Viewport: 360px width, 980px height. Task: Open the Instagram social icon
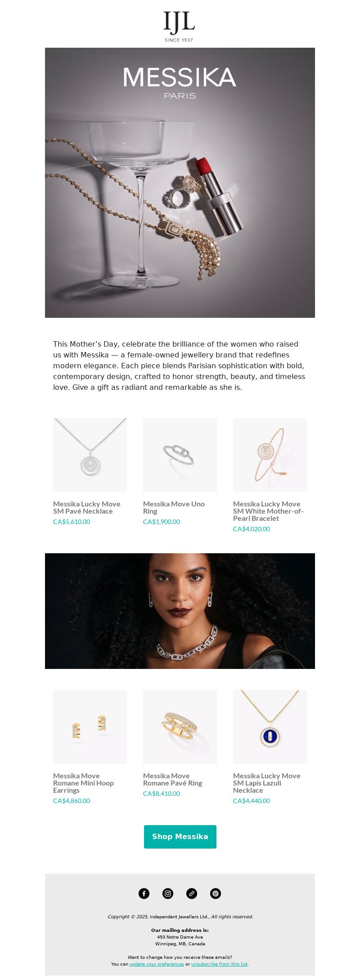[168, 894]
